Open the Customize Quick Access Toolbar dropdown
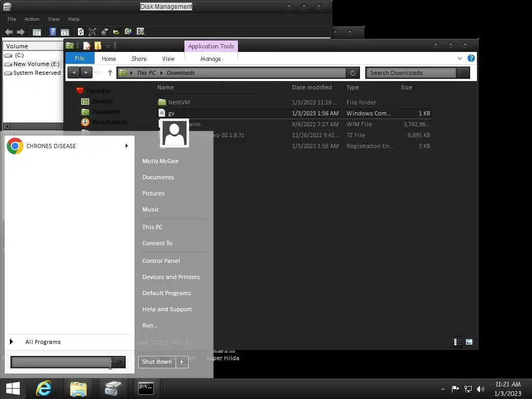This screenshot has height=399, width=532. (108, 46)
